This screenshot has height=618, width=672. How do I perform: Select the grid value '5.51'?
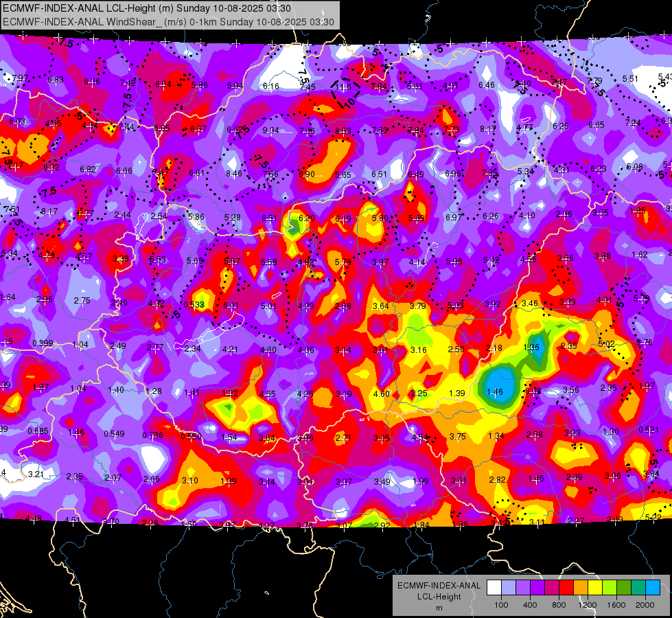coord(630,78)
